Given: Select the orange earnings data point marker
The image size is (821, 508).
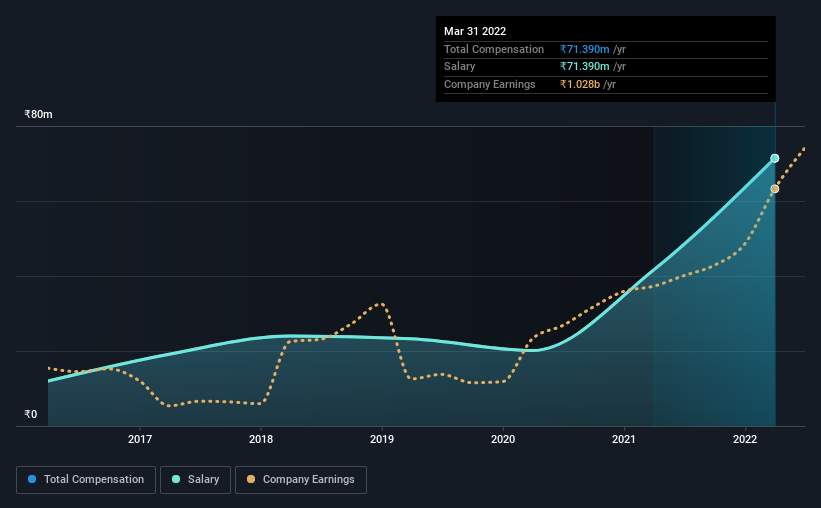Looking at the screenshot, I should pos(774,189).
